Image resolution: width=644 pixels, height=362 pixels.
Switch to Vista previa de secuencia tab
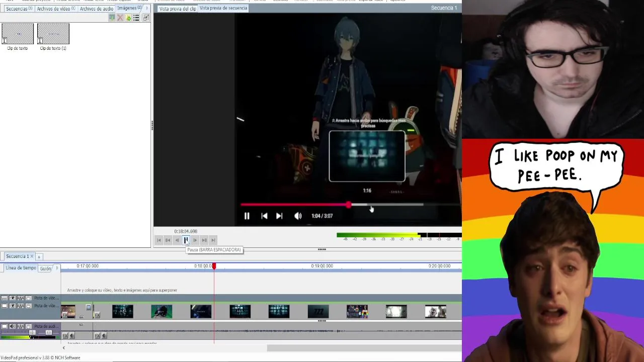(223, 8)
